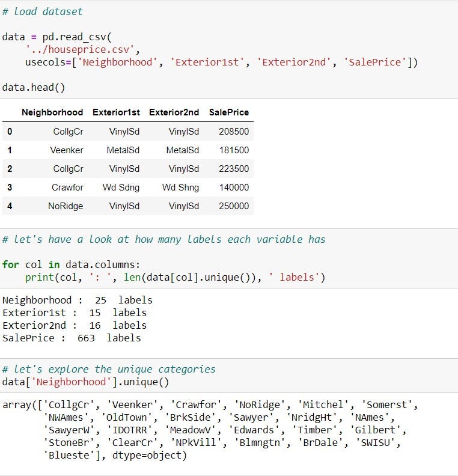Click the '../houseprice.csv' file path string
This screenshot has height=476, width=458.
click(80, 49)
